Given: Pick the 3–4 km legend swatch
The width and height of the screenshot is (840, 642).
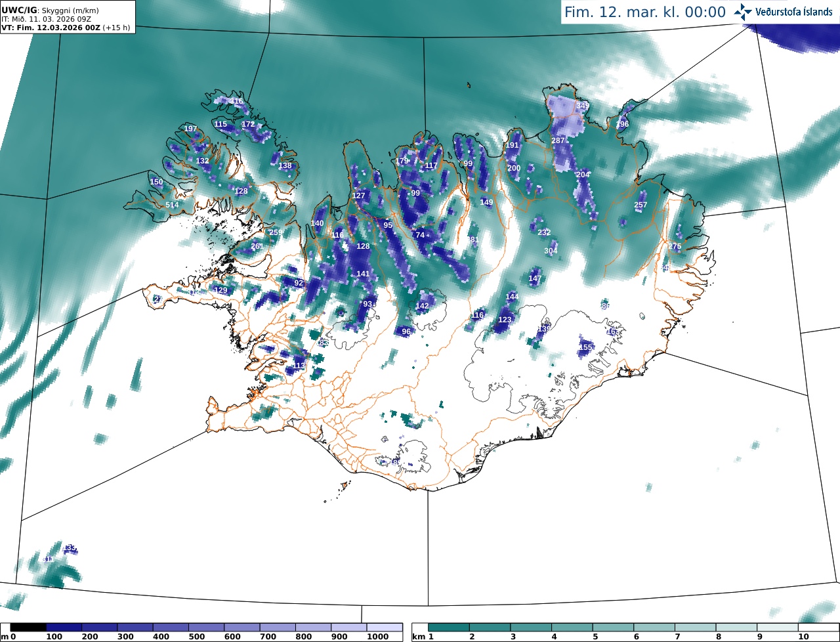Looking at the screenshot, I should tap(532, 628).
